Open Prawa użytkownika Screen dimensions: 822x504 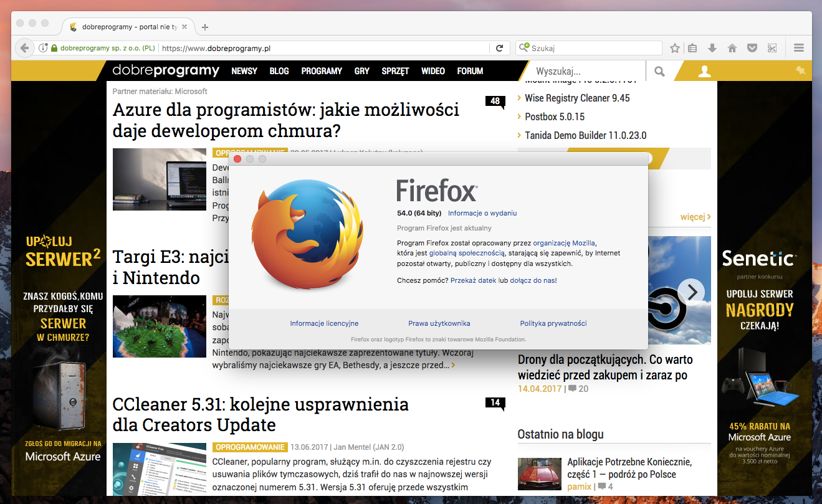click(x=439, y=323)
